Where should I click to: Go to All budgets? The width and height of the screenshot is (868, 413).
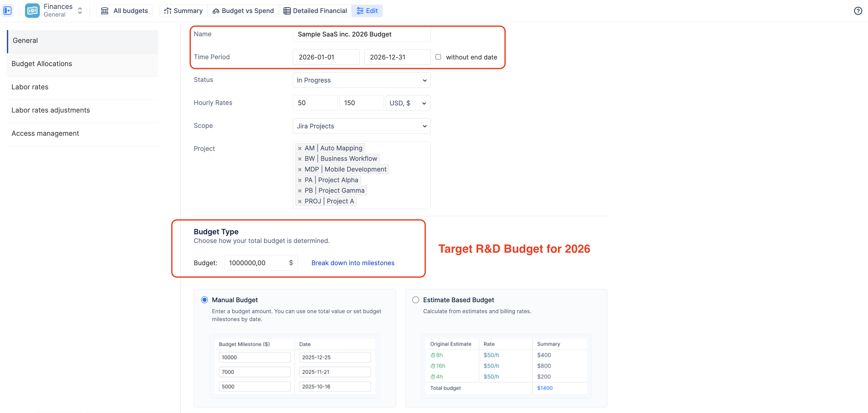[x=124, y=11]
